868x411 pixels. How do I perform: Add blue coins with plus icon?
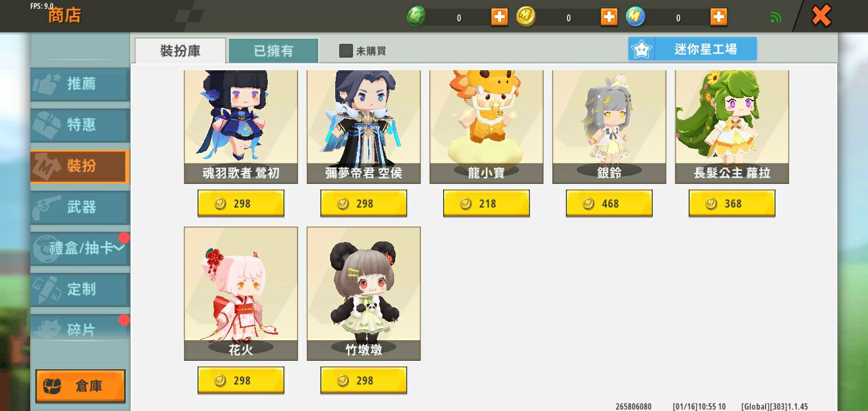pyautogui.click(x=718, y=17)
